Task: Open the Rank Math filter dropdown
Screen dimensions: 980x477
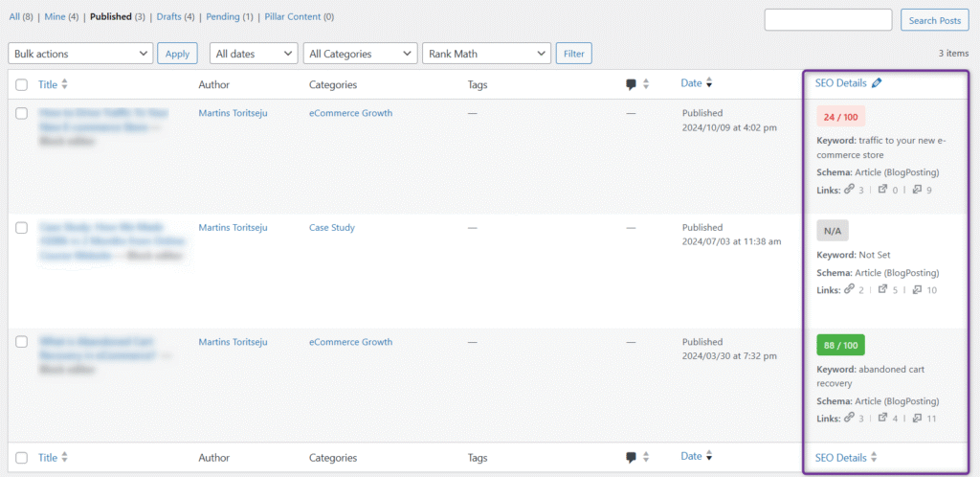Action: [x=487, y=54]
